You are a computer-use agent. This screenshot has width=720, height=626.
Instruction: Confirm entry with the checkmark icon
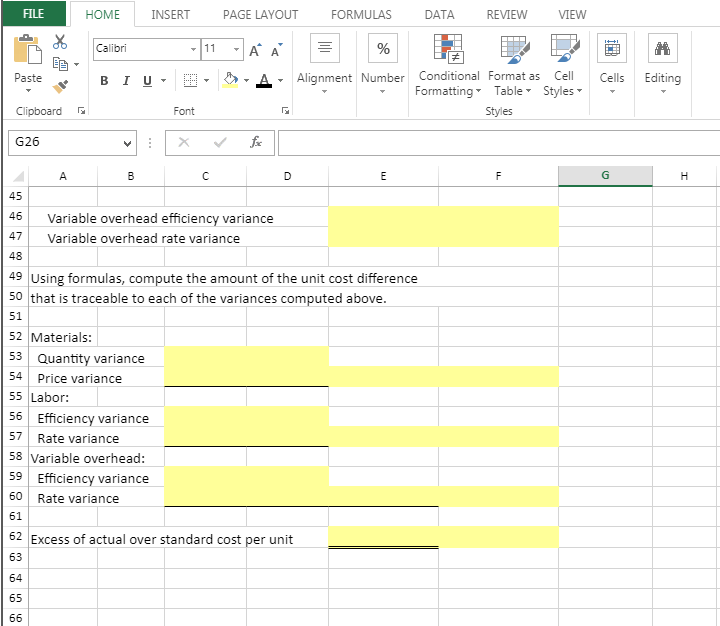click(x=220, y=142)
